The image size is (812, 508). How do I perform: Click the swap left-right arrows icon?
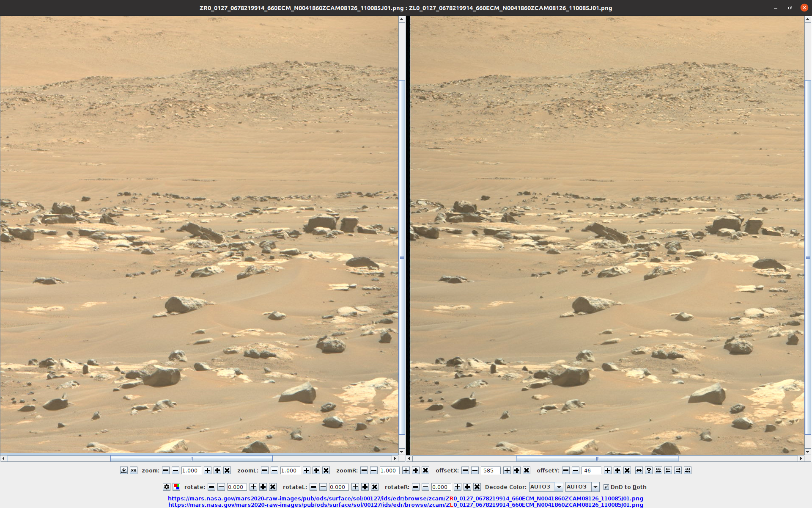coord(639,470)
